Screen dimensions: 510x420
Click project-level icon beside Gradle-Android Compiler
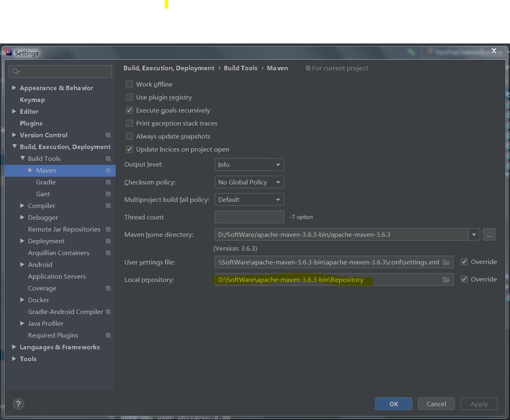tap(108, 312)
